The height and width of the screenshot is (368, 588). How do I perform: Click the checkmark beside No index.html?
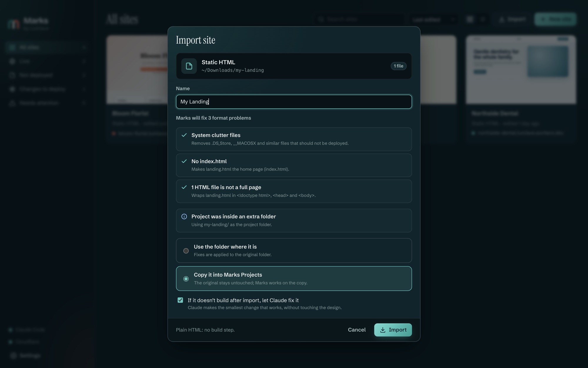pyautogui.click(x=184, y=161)
